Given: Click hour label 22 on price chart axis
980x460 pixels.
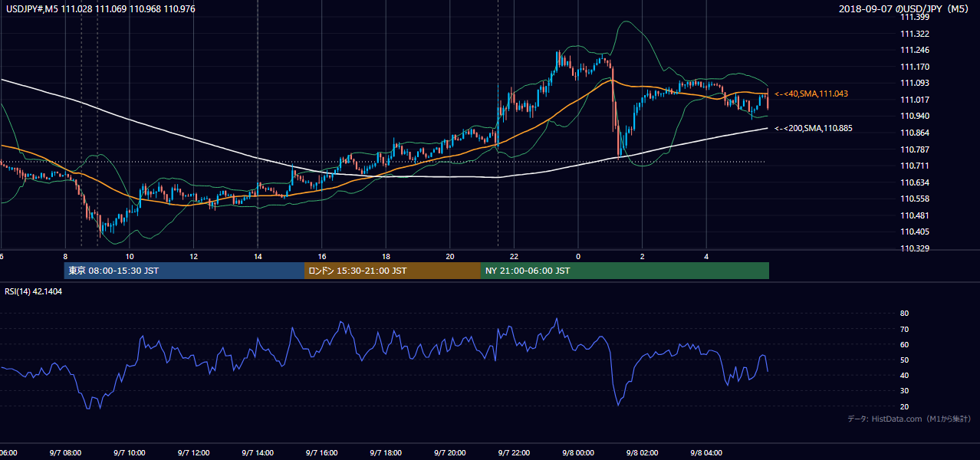Looking at the screenshot, I should [515, 256].
